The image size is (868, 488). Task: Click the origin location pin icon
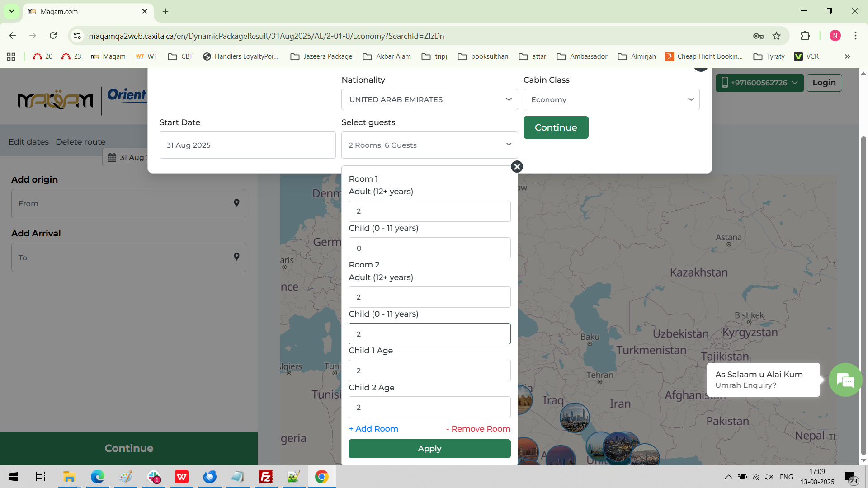(236, 203)
